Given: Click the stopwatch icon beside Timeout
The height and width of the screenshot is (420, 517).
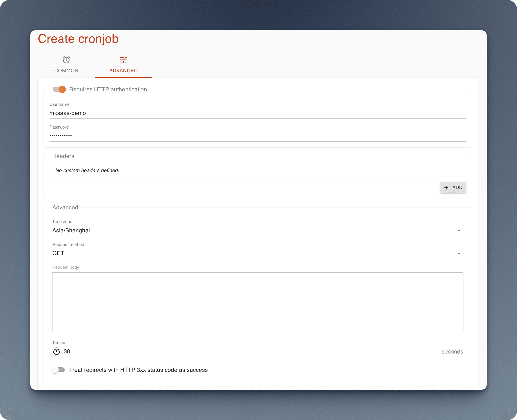Looking at the screenshot, I should [x=56, y=351].
